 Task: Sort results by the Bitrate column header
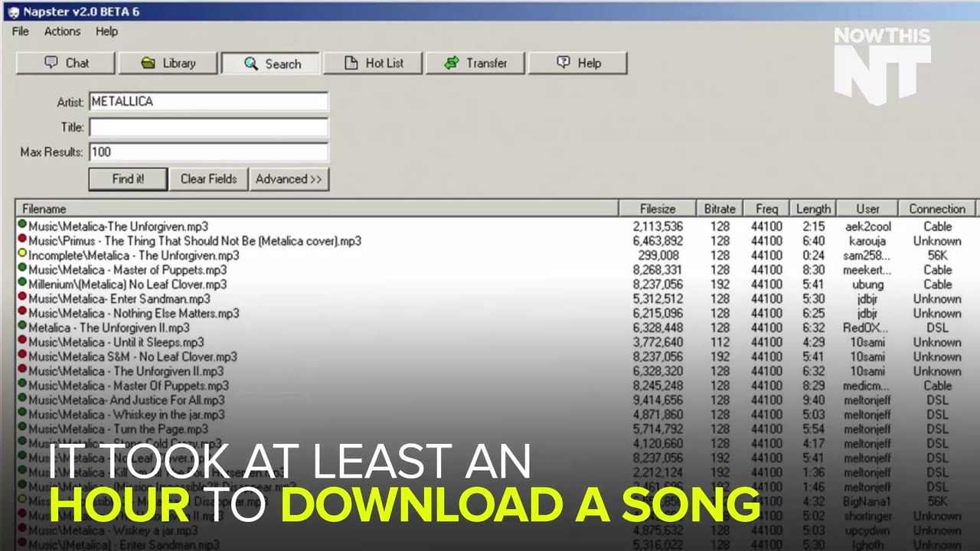[720, 209]
